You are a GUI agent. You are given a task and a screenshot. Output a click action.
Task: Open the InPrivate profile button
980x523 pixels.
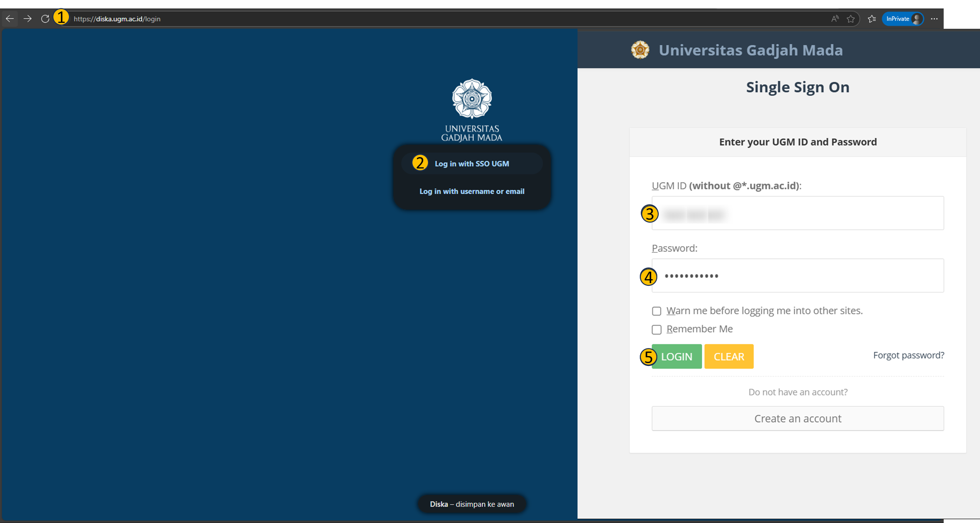point(903,19)
